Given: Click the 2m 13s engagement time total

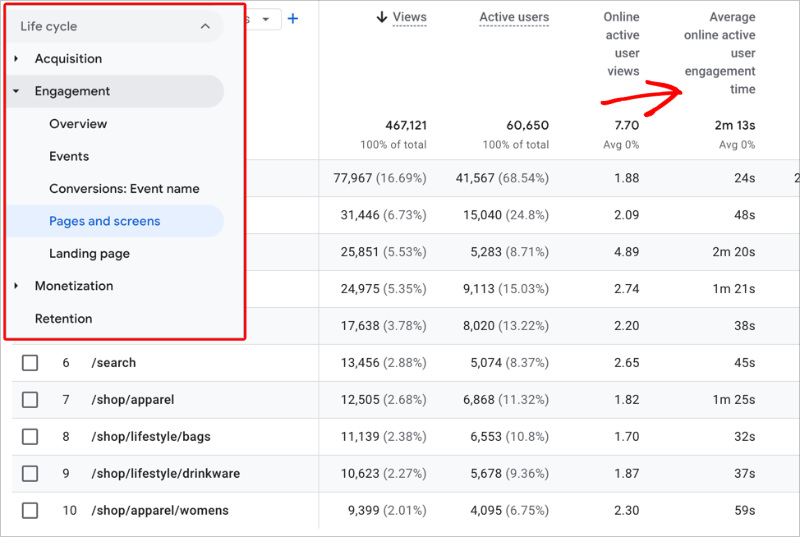Looking at the screenshot, I should [735, 125].
